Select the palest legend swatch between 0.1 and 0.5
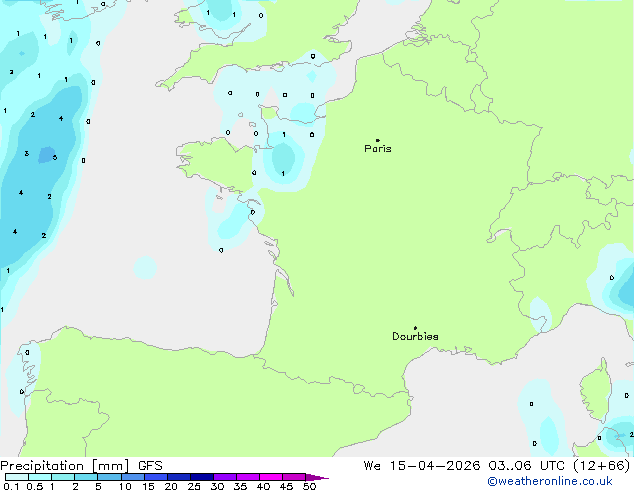634x490 pixels. pyautogui.click(x=17, y=477)
